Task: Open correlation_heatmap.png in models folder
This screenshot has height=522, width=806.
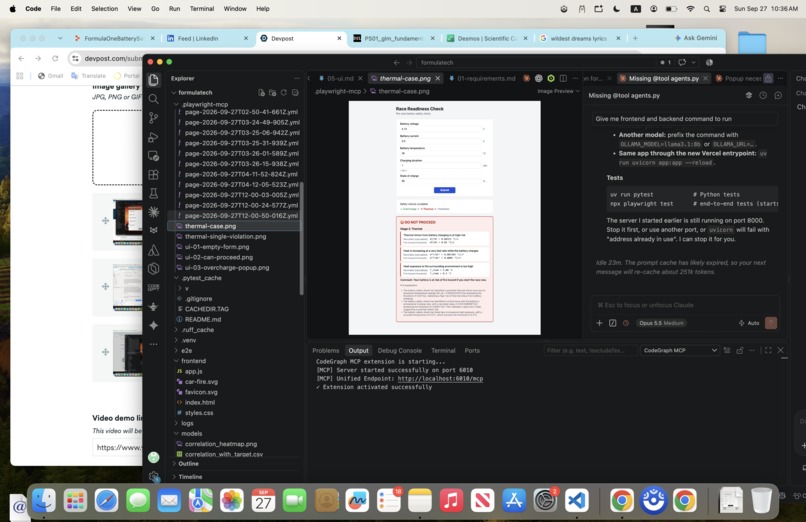Action: [221, 444]
